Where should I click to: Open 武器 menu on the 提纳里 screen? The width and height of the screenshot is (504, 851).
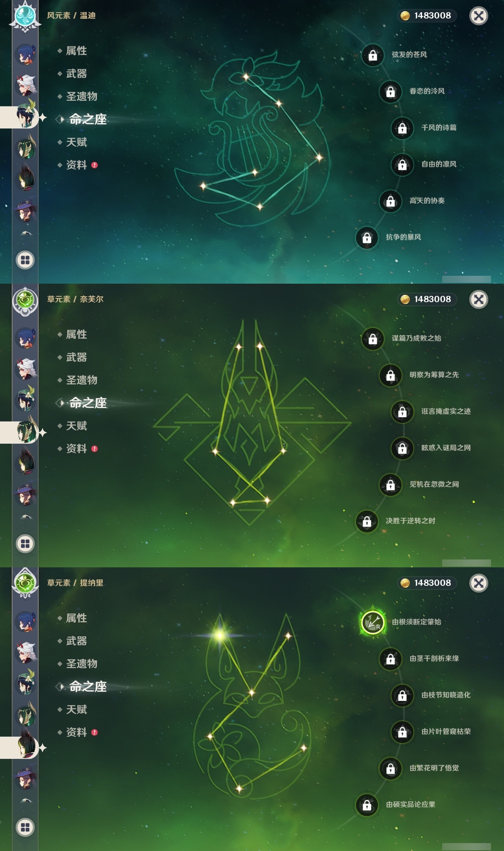click(76, 641)
